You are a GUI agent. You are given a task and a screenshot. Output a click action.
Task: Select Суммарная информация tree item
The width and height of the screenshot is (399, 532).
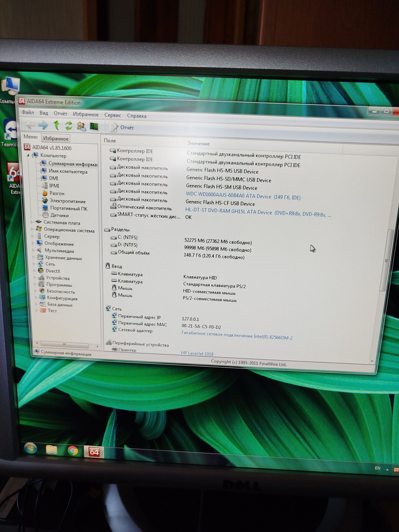[x=69, y=164]
